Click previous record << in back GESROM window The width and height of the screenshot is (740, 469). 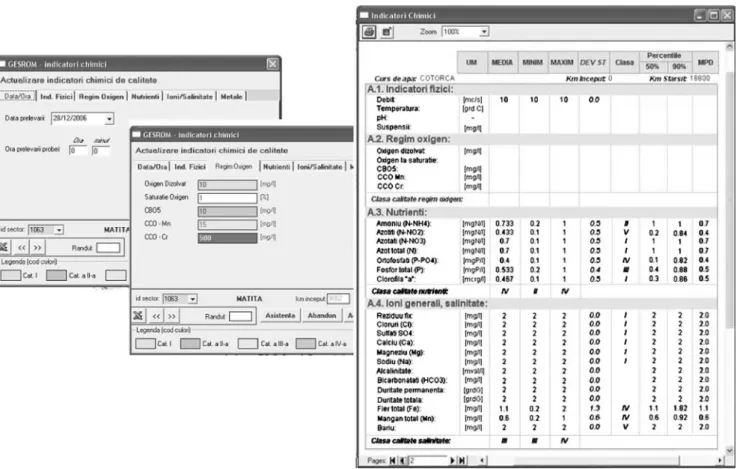coord(22,247)
